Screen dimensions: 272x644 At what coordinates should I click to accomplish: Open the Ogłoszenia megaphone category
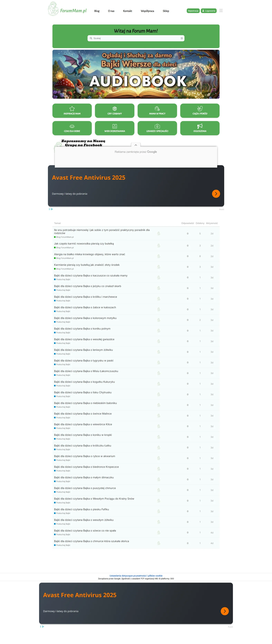(x=200, y=128)
